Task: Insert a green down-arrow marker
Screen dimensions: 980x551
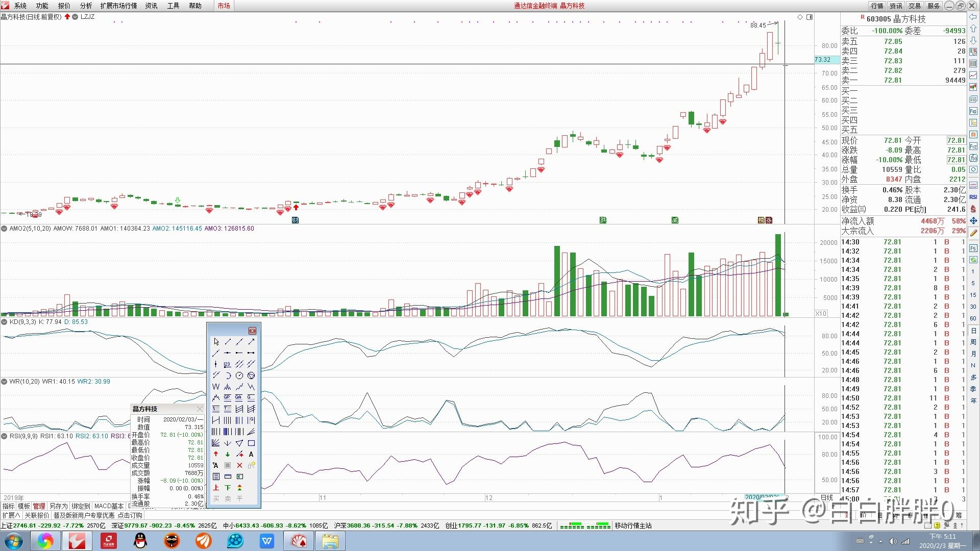Action: pyautogui.click(x=228, y=454)
